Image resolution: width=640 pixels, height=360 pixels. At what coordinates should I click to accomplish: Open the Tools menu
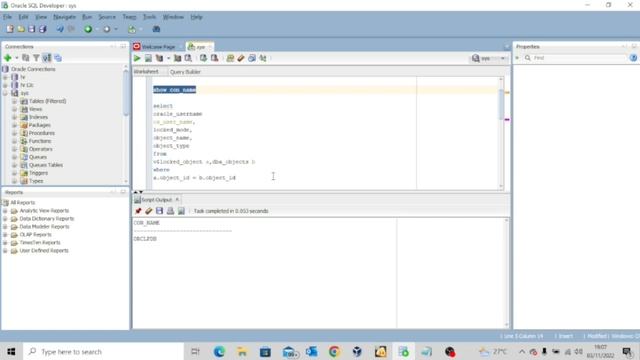point(149,17)
